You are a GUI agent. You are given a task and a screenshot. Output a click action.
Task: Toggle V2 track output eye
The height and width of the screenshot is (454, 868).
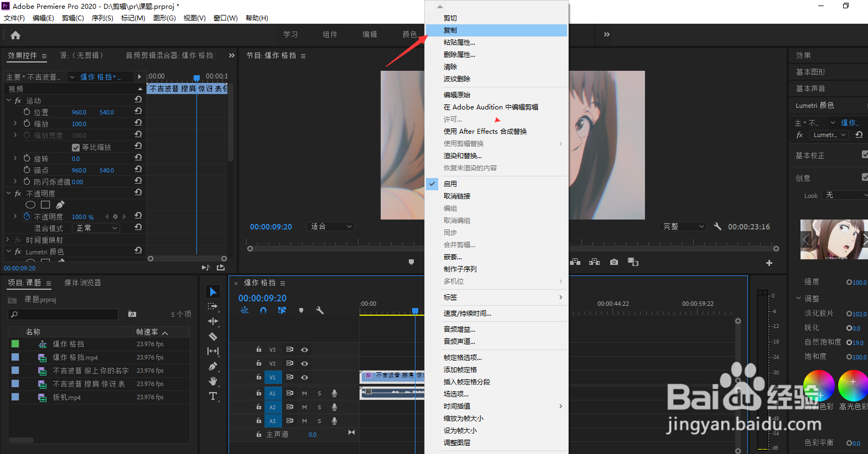click(304, 363)
